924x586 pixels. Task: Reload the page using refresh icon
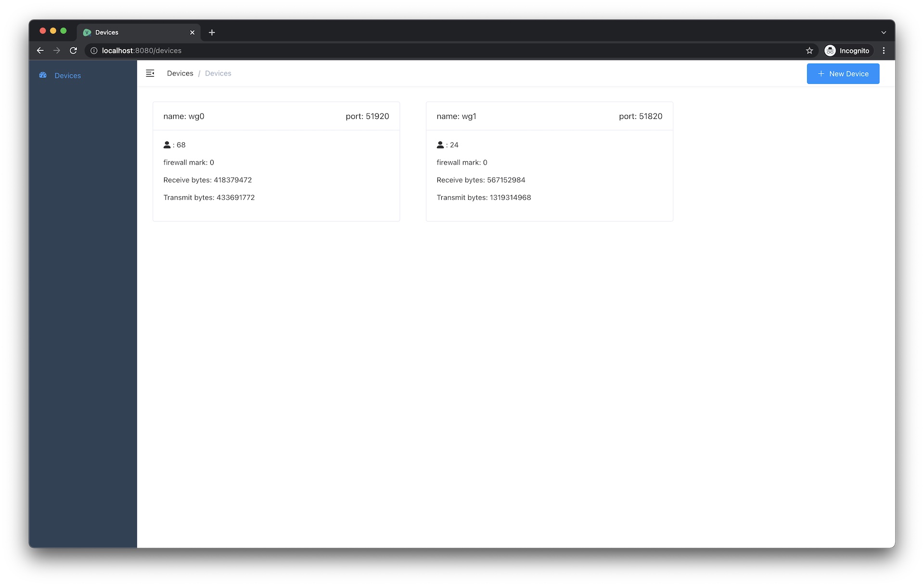point(73,51)
